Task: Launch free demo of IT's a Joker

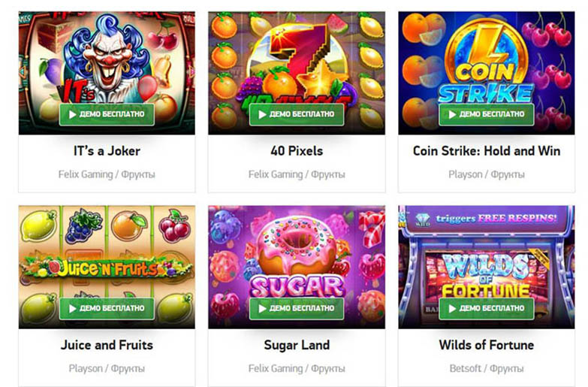Action: pyautogui.click(x=107, y=114)
